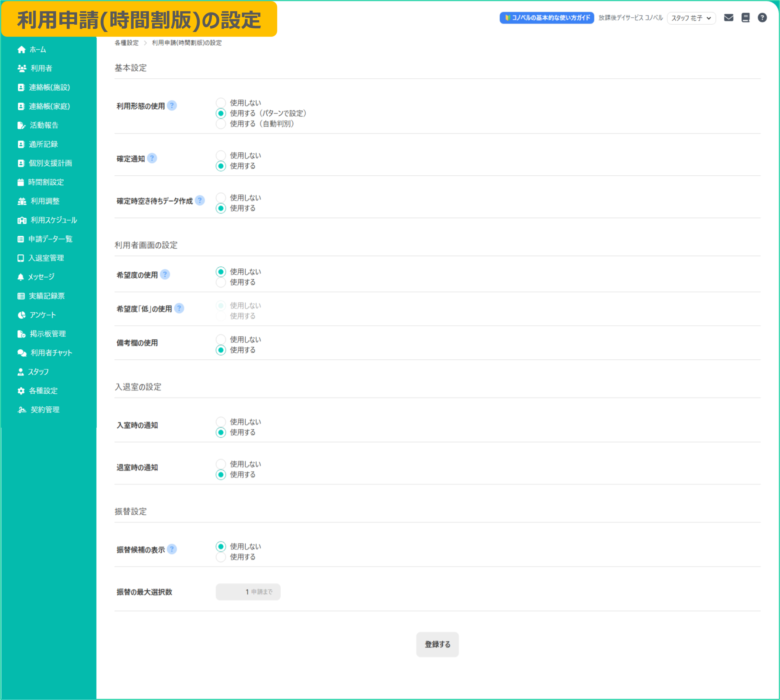The image size is (780, 700).
Task: Click help icon next to 利用形態の使用
Action: click(x=172, y=105)
